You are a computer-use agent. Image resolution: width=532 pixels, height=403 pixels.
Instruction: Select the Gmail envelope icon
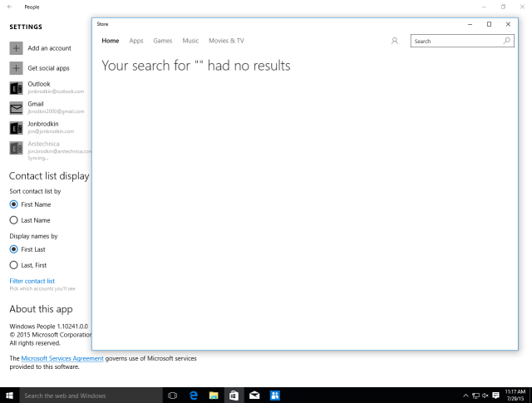tap(16, 108)
